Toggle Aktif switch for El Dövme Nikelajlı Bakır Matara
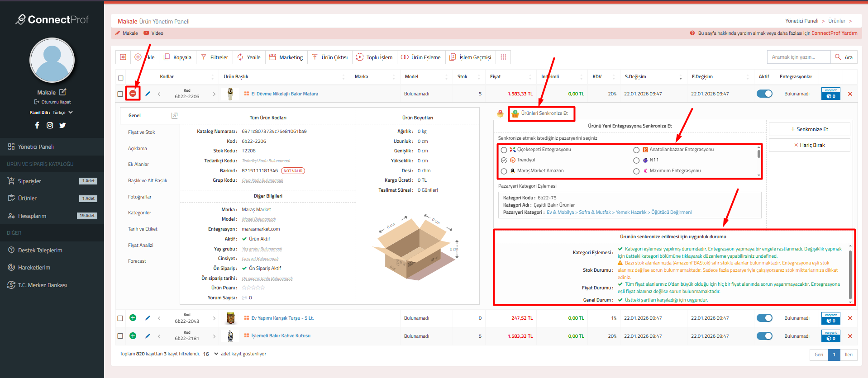This screenshot has height=378, width=868. pyautogui.click(x=764, y=94)
